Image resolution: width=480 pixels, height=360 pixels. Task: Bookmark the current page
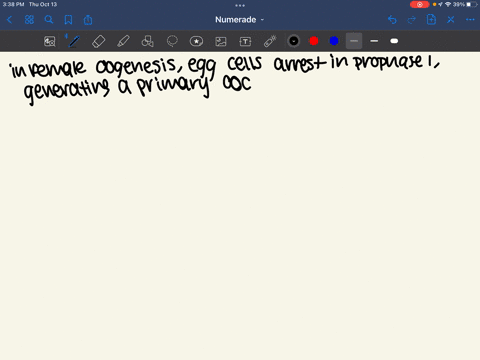(68, 20)
